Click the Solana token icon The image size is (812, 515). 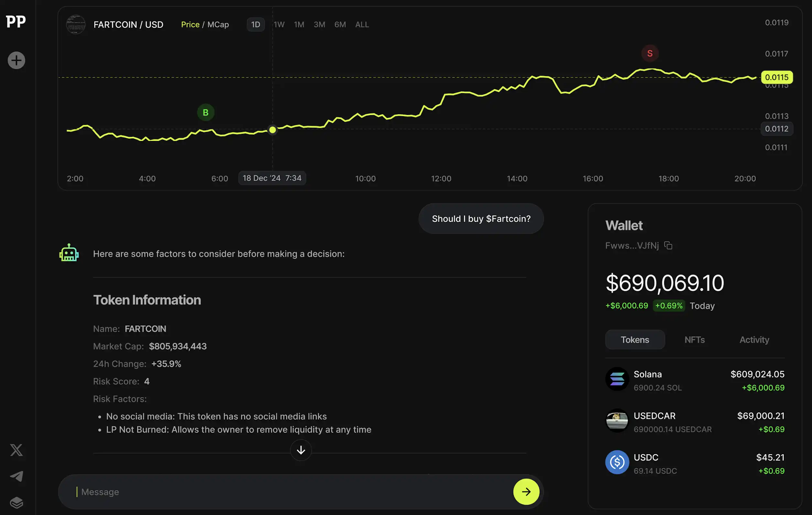[617, 379]
